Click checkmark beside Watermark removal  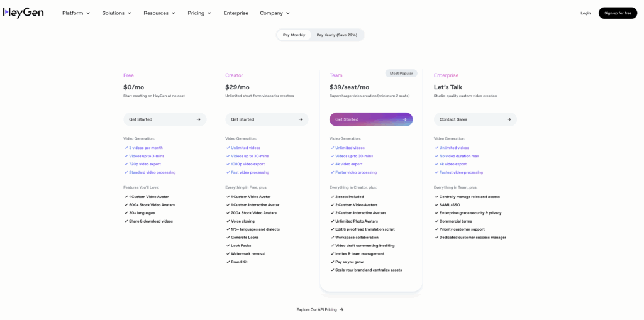click(x=228, y=254)
